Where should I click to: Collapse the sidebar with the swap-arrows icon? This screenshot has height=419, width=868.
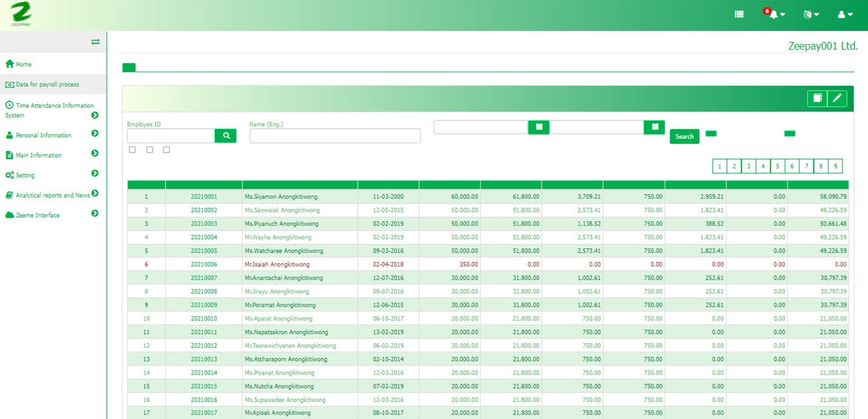[x=95, y=42]
